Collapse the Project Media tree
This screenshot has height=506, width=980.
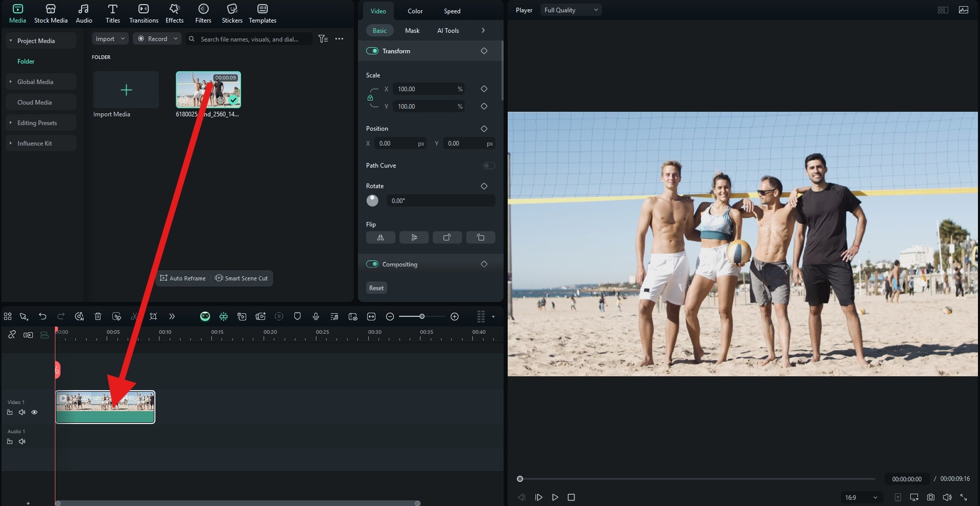(x=10, y=41)
